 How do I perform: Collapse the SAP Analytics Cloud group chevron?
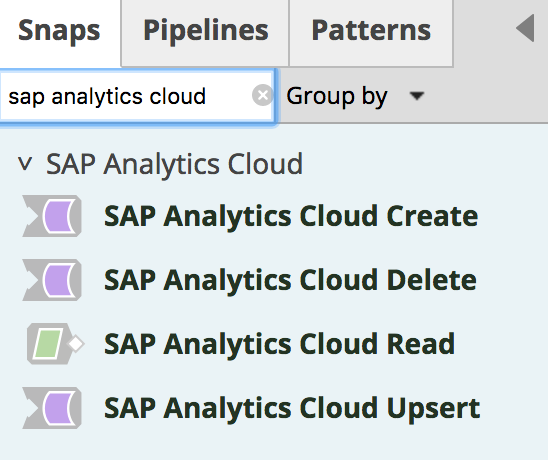point(25,164)
